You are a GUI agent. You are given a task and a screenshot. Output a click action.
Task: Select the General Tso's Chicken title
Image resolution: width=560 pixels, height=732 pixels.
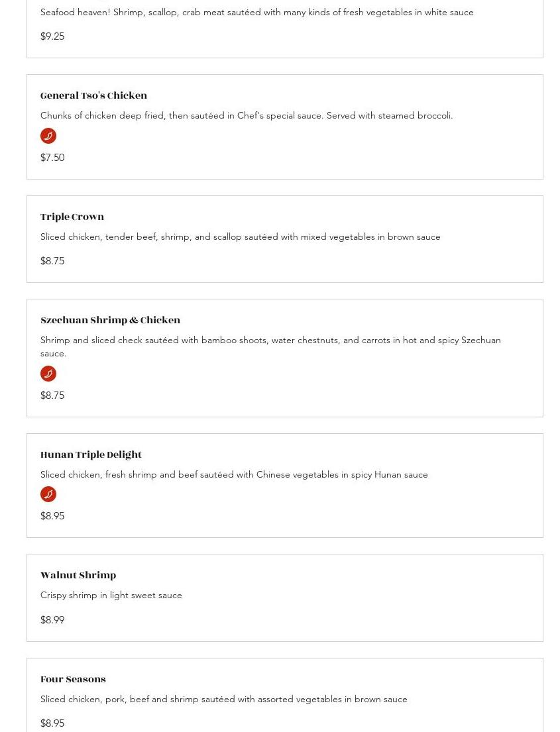coord(93,96)
